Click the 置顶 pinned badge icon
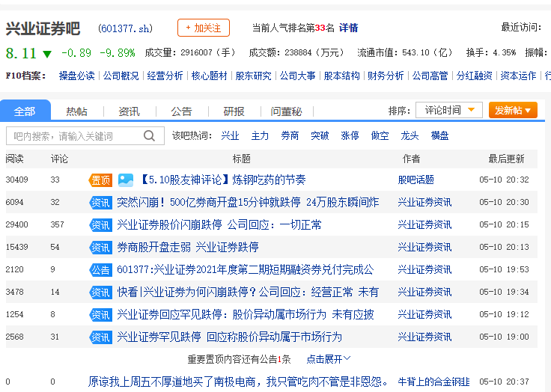This screenshot has height=392, width=551. click(100, 180)
